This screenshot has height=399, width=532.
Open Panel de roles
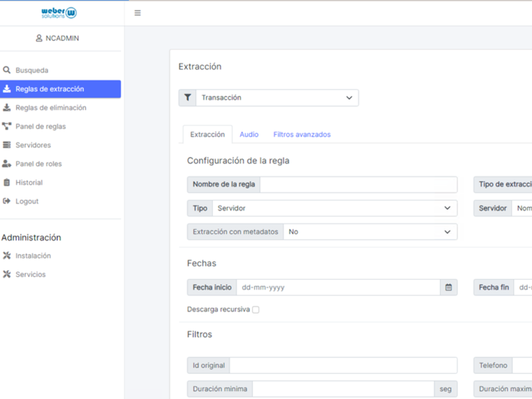click(60, 164)
